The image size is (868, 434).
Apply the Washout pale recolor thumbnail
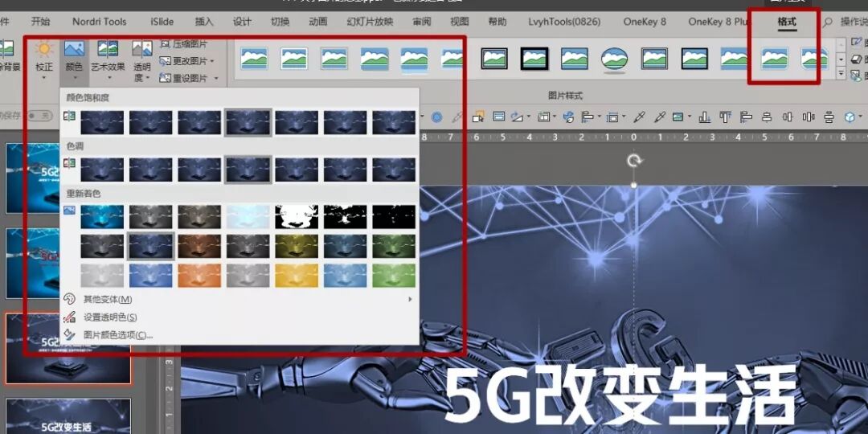[248, 217]
